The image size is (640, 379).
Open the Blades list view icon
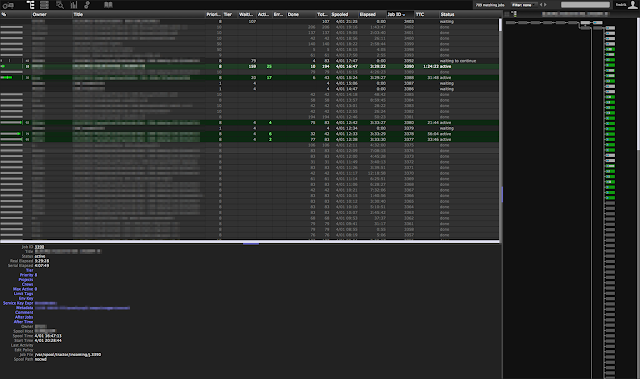(44, 5)
